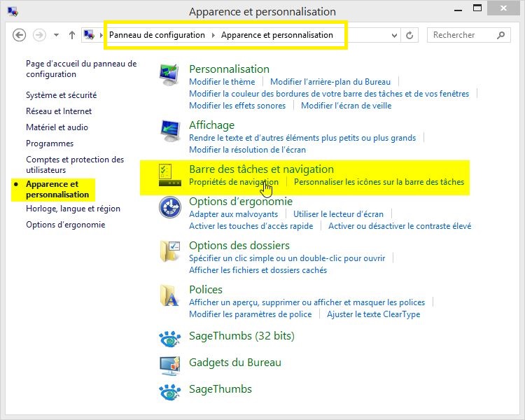Open Système et sécurité in the sidebar
This screenshot has height=420, width=525.
click(62, 95)
